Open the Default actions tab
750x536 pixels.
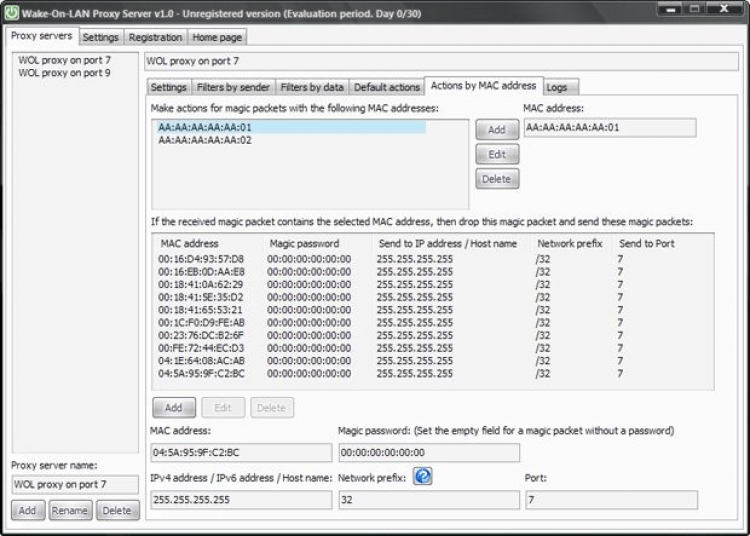click(x=386, y=87)
